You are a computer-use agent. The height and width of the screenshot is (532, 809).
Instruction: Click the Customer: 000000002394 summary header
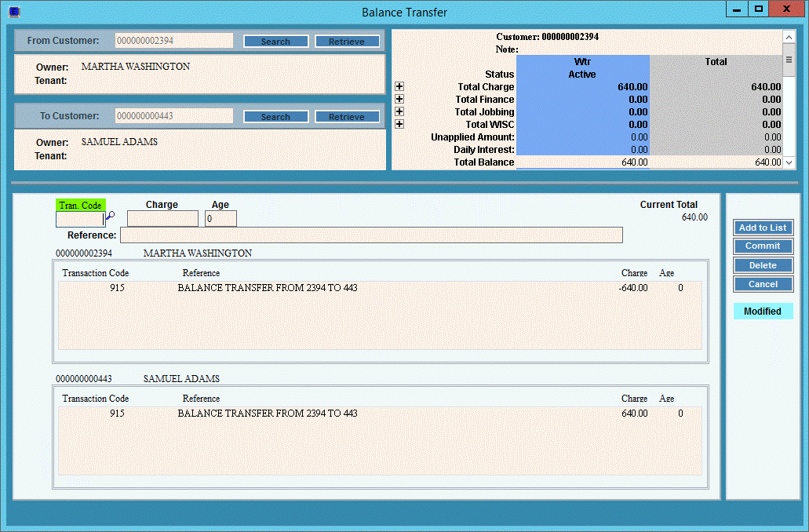click(x=548, y=37)
